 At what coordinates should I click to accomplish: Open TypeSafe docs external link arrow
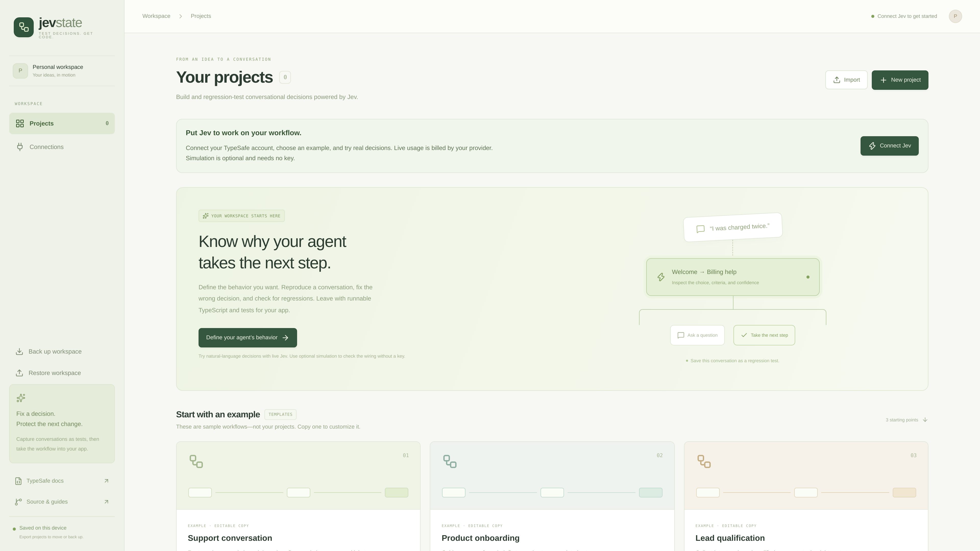(x=106, y=481)
